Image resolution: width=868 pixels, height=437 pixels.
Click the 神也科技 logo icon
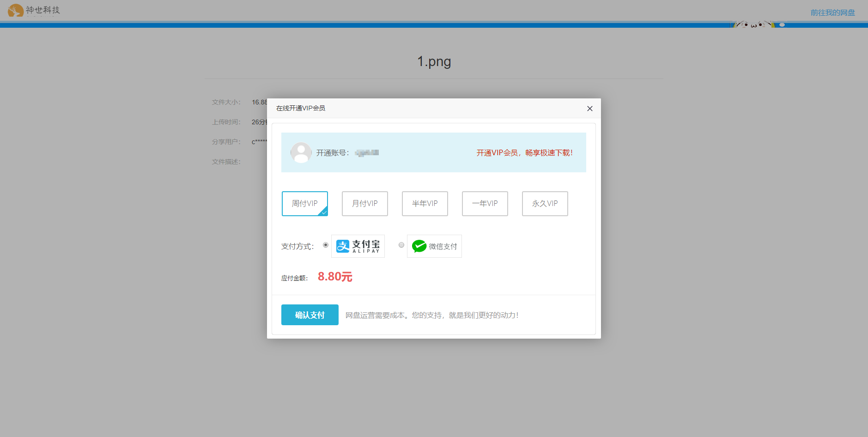click(x=16, y=10)
